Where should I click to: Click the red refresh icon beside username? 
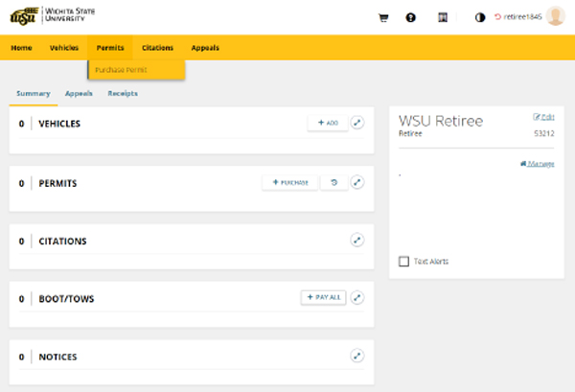coord(497,17)
